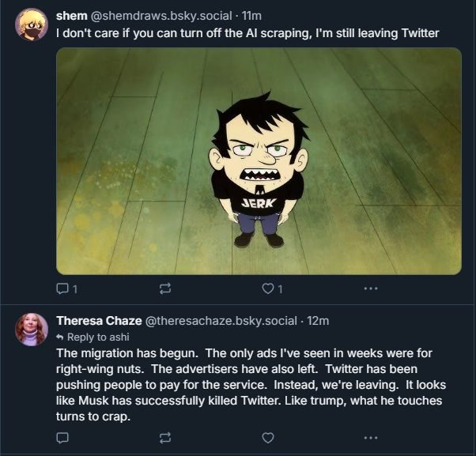Like shem's post with heart icon

pos(268,289)
